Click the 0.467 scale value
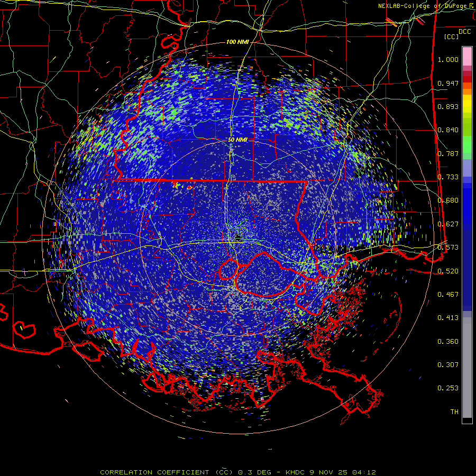The image size is (476, 476). pos(448,295)
